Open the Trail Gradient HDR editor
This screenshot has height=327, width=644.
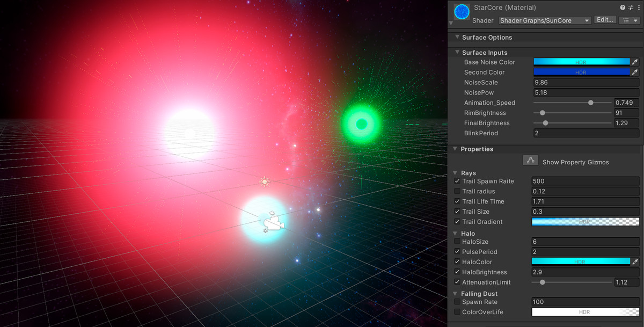click(586, 222)
